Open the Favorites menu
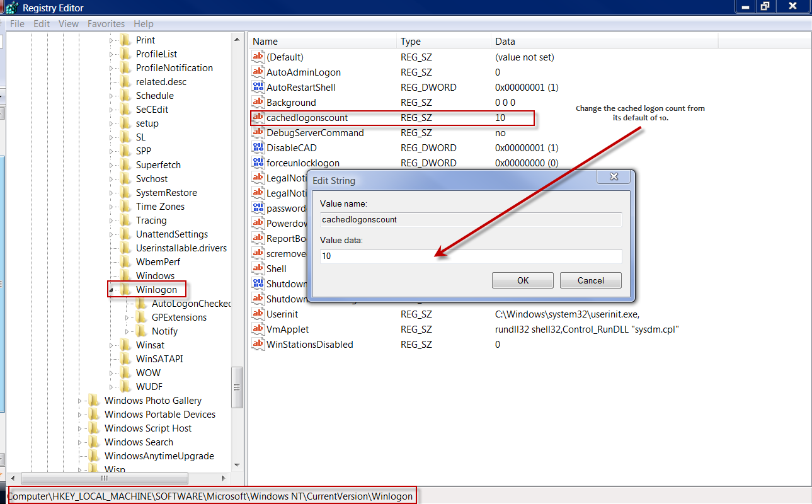812x504 pixels. pos(106,24)
